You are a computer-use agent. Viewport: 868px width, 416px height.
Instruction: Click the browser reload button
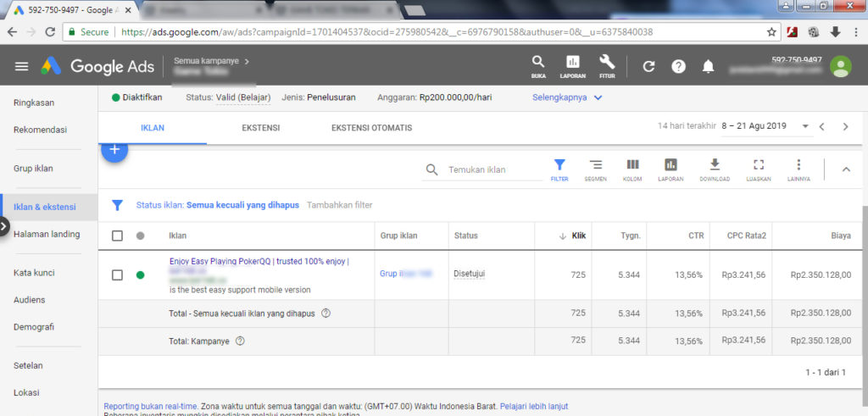[50, 32]
